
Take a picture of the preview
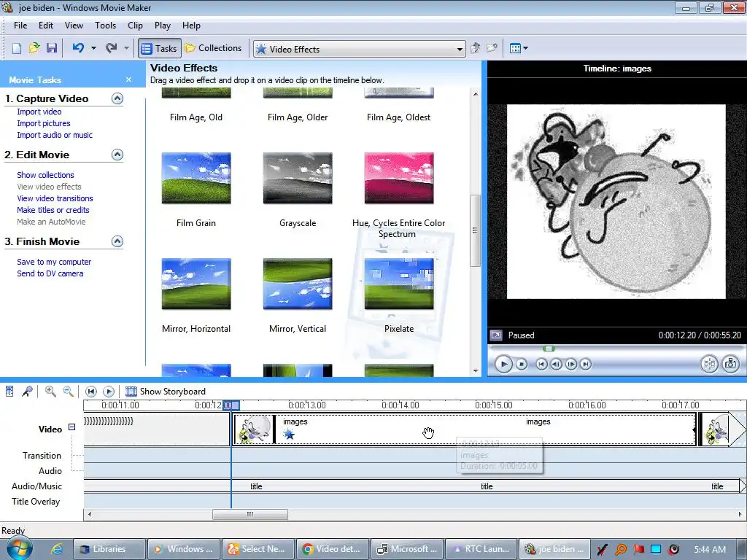point(730,365)
